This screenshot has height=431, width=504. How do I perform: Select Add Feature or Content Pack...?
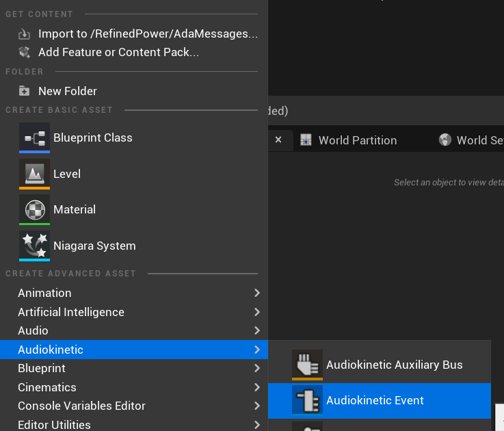click(x=134, y=52)
